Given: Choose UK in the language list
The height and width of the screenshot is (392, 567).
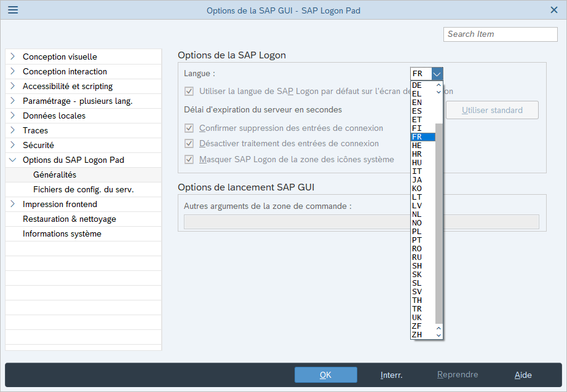Looking at the screenshot, I should (423, 318).
